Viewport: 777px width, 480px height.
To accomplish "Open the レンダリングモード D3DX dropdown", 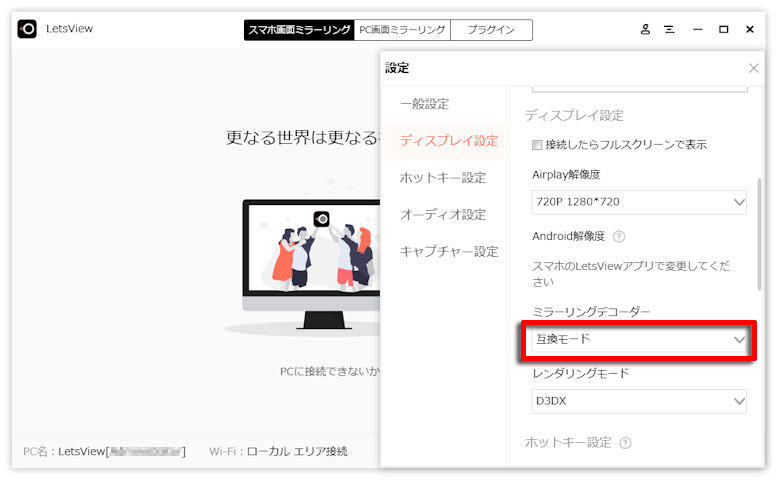I will 639,401.
